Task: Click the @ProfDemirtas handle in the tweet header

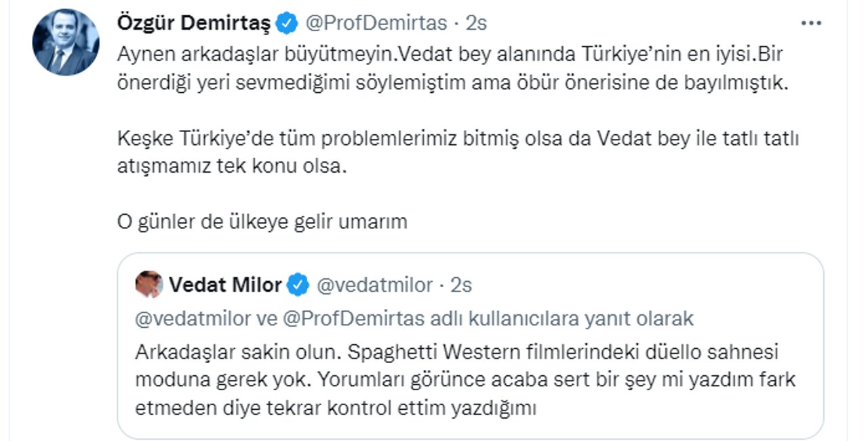Action: (376, 24)
